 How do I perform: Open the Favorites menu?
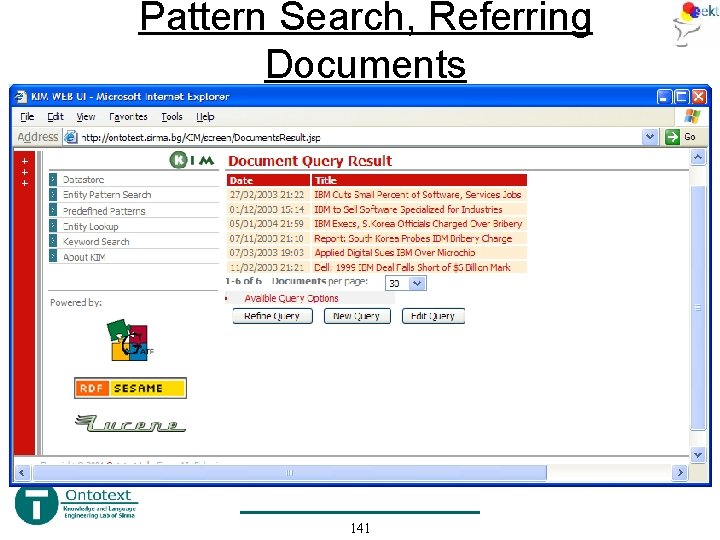(128, 117)
